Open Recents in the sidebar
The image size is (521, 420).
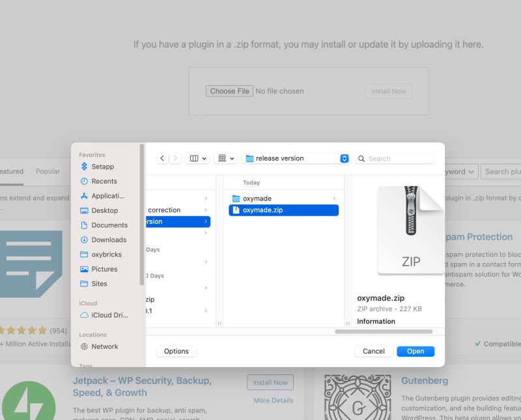click(x=104, y=181)
